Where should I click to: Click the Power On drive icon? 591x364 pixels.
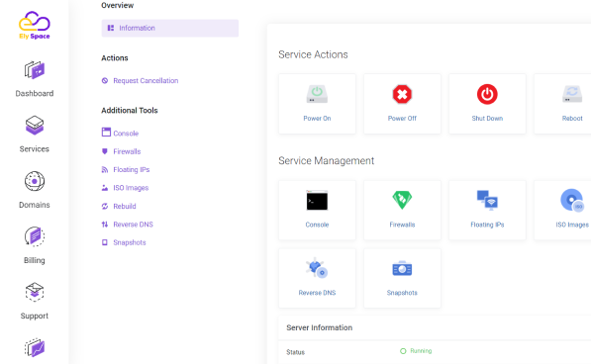tap(317, 94)
